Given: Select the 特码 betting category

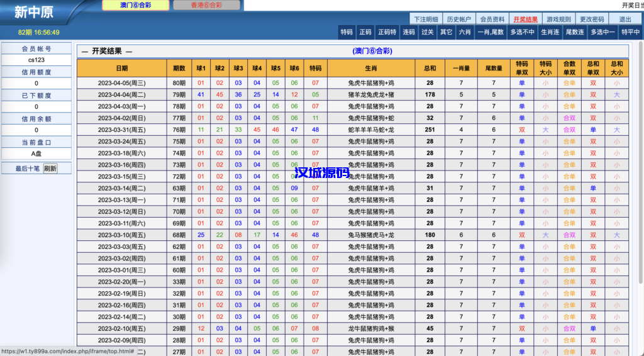Looking at the screenshot, I should [347, 32].
